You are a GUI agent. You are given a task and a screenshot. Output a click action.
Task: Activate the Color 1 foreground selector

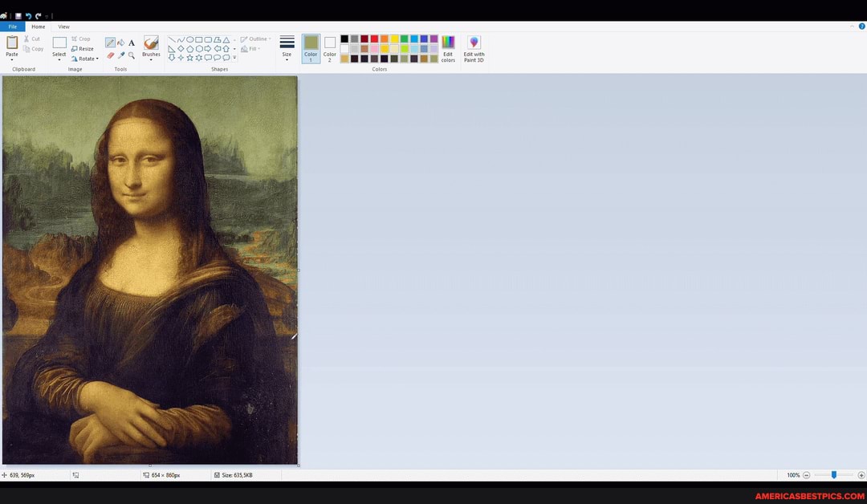311,49
